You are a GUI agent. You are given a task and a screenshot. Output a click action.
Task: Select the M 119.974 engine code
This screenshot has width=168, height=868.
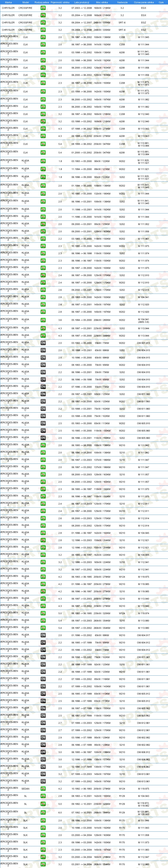click(x=144, y=613)
